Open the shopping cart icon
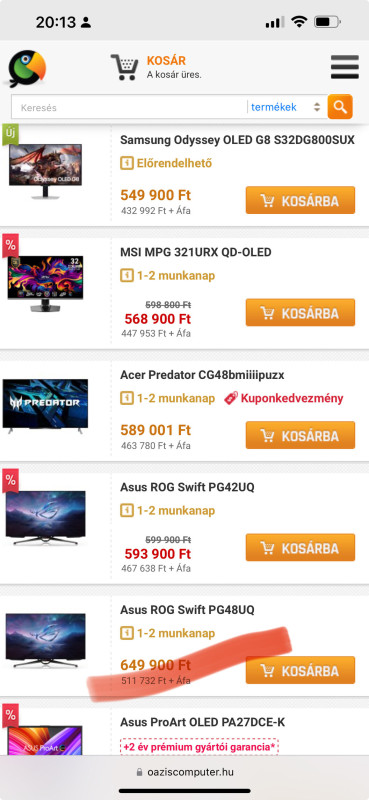This screenshot has height=800, width=369. click(x=125, y=67)
